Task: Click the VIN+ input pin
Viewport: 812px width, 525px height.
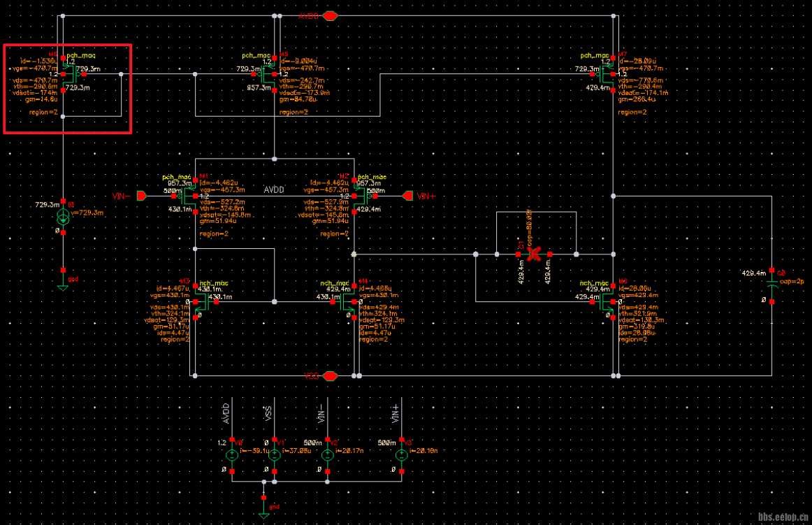Action: (x=407, y=196)
